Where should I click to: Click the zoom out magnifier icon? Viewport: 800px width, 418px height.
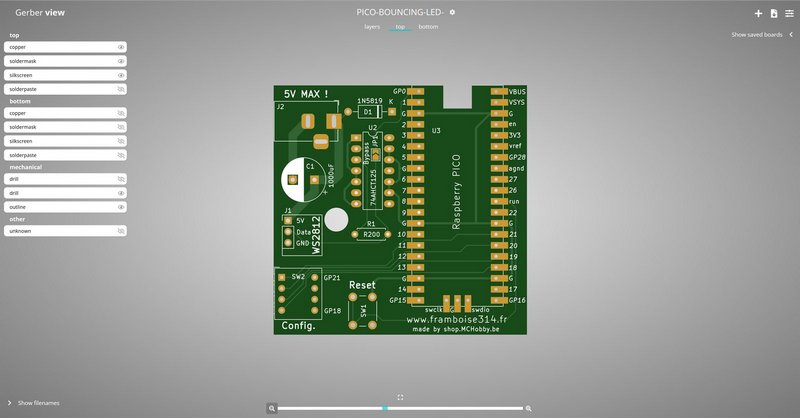272,408
